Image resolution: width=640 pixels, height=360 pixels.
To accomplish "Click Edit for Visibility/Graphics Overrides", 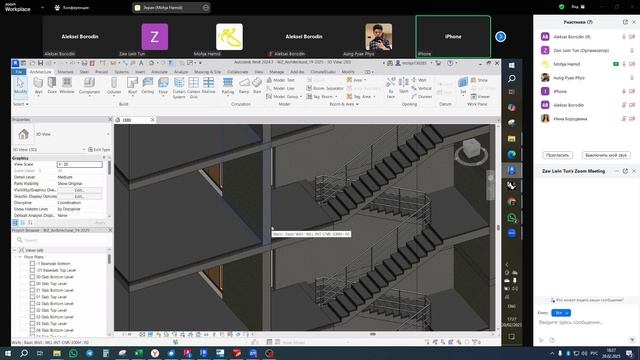I will click(x=80, y=190).
